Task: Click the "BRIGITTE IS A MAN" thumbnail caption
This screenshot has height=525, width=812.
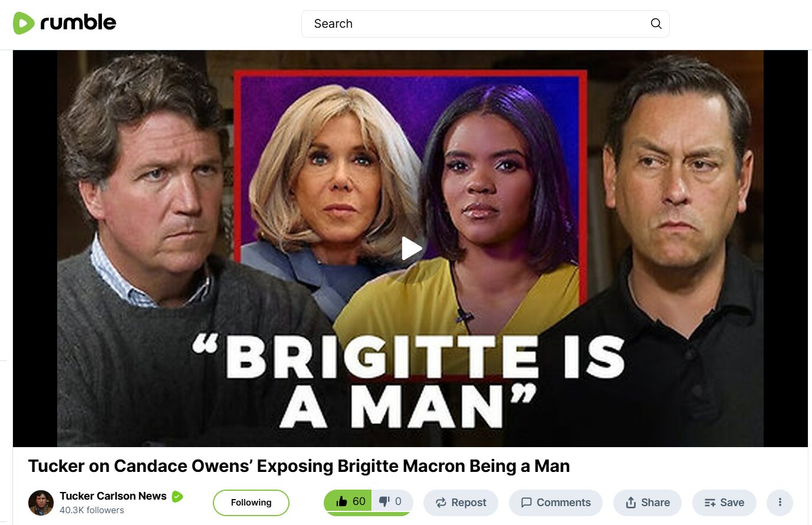Action: 408,380
